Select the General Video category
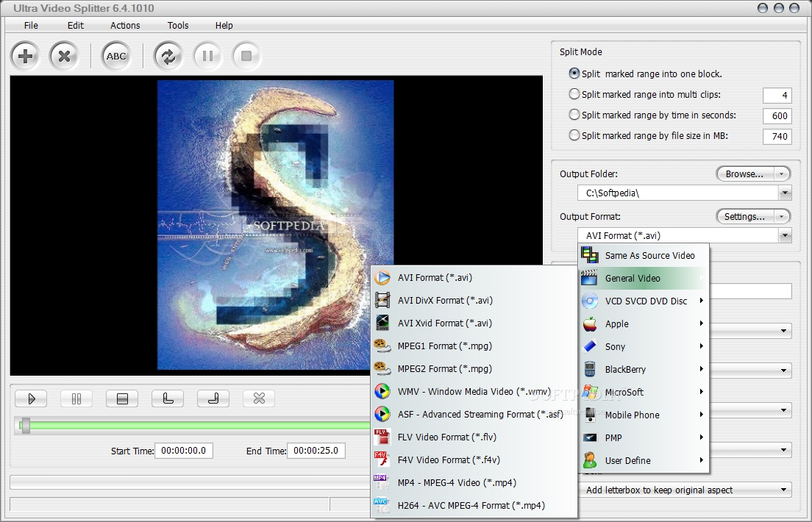Viewport: 812px width, 522px height. click(644, 278)
